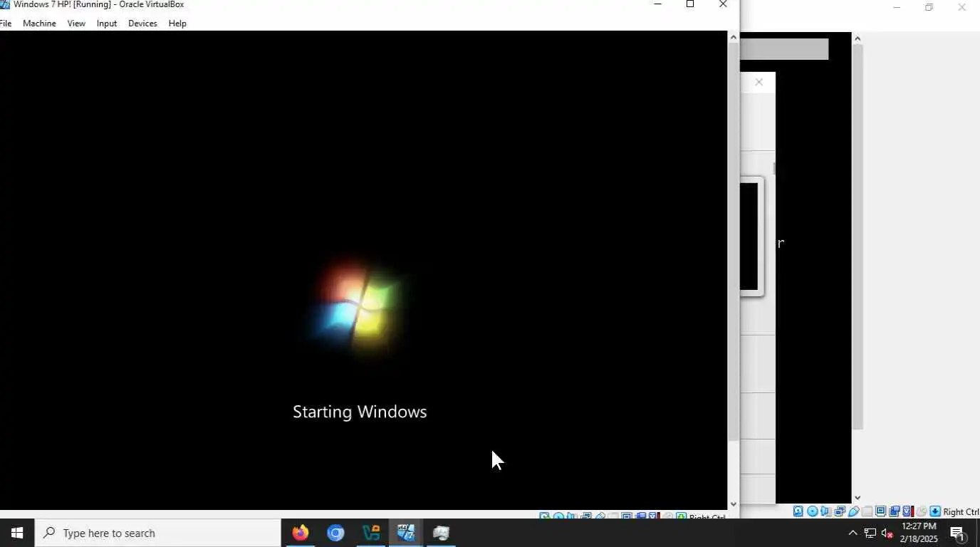Open the green-blue app on taskbar

tap(371, 533)
